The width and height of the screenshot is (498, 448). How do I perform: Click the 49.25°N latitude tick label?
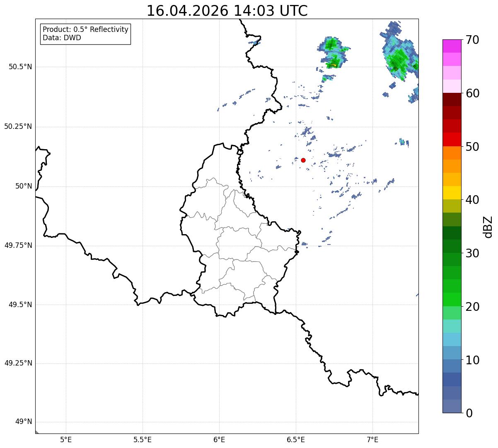point(18,363)
